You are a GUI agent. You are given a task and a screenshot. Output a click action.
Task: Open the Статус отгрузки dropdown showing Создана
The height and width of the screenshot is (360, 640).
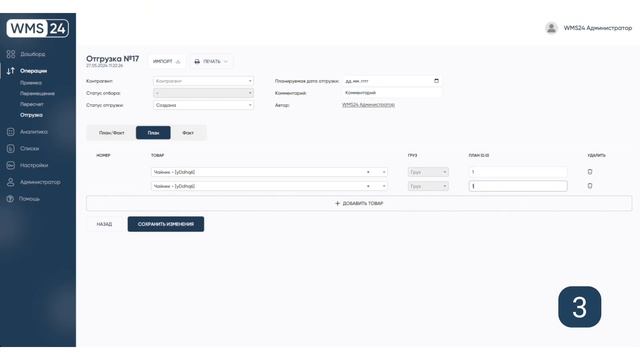click(x=203, y=105)
